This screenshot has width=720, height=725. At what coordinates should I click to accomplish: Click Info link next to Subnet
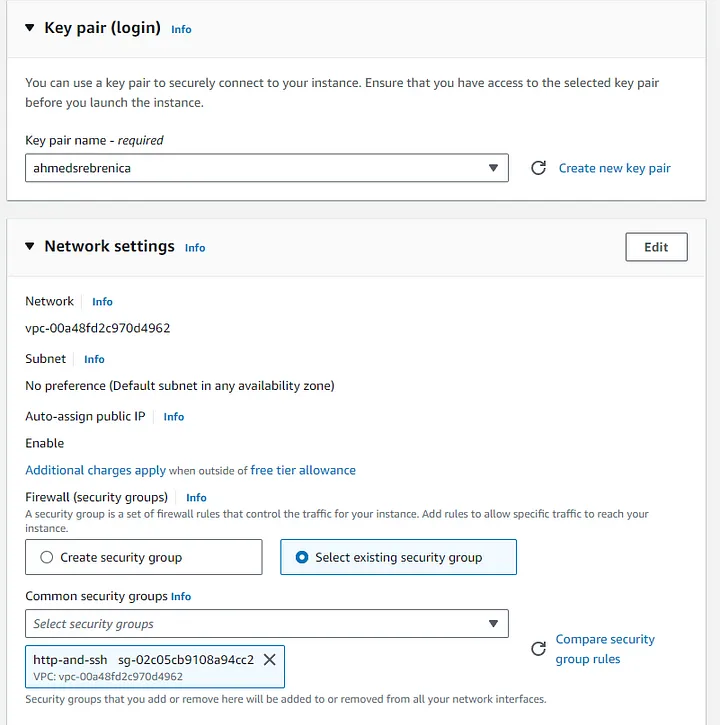(94, 359)
